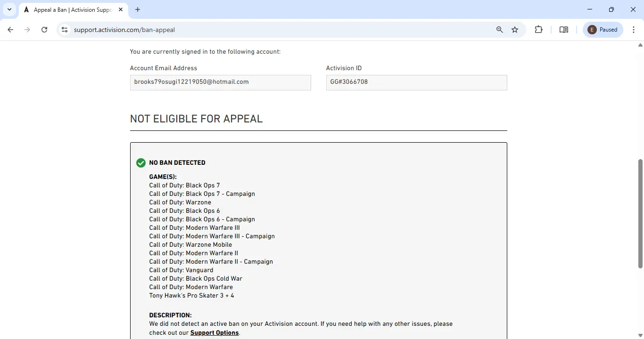Open reading mode book icon

click(564, 30)
